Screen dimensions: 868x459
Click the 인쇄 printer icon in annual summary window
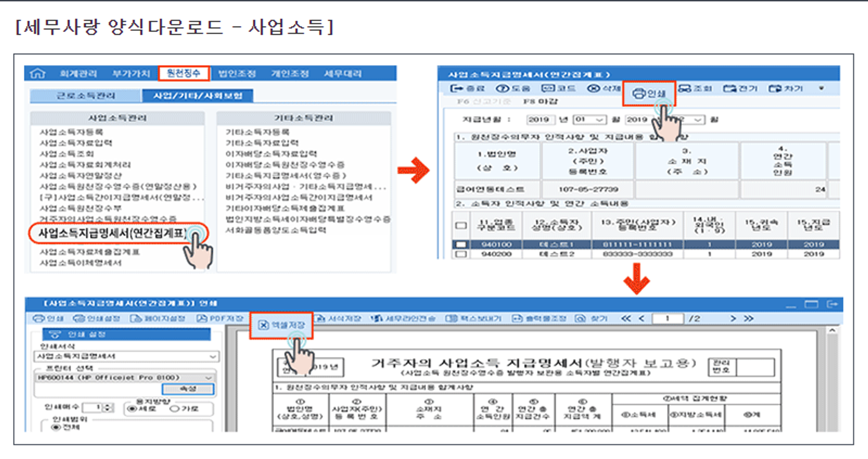tap(649, 93)
